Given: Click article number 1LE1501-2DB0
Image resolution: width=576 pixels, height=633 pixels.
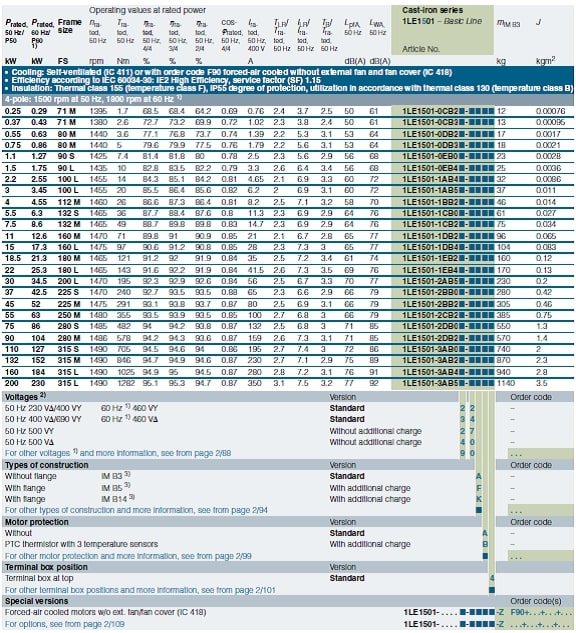Looking at the screenshot, I should [430, 326].
